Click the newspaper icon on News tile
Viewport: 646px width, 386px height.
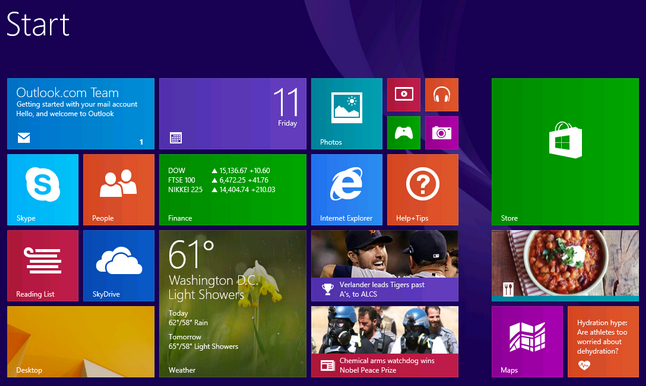coord(328,365)
